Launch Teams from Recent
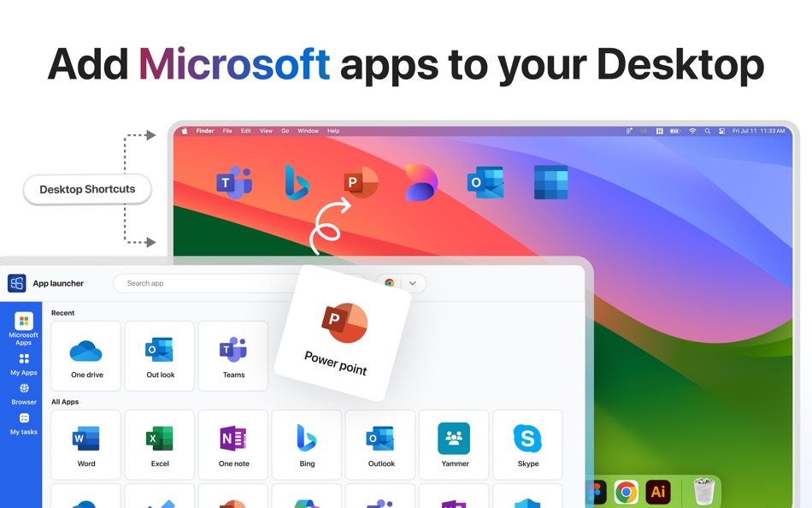Screen dimensions: 812x508 (x=233, y=356)
